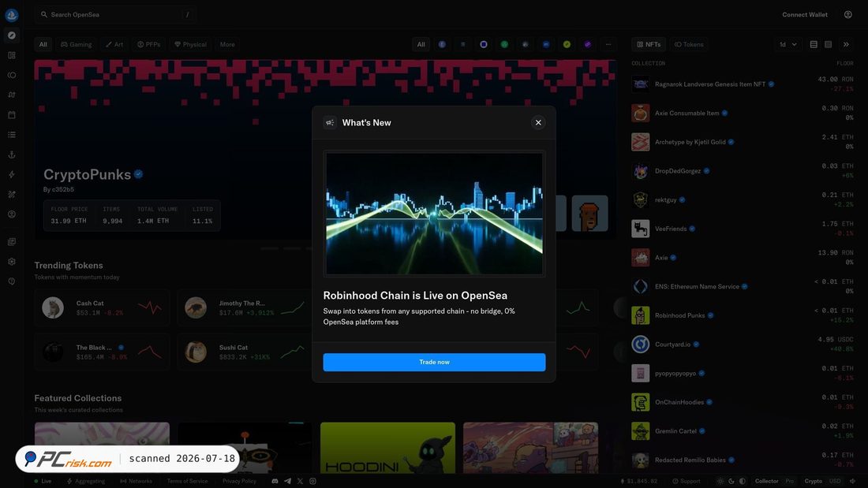
Task: Filter by the green chain icon
Action: coord(504,45)
